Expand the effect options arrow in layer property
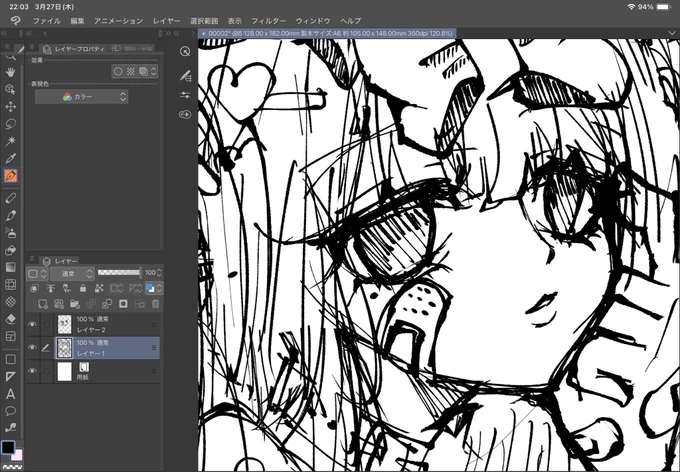Screen dimensions: 680x472 154,72
